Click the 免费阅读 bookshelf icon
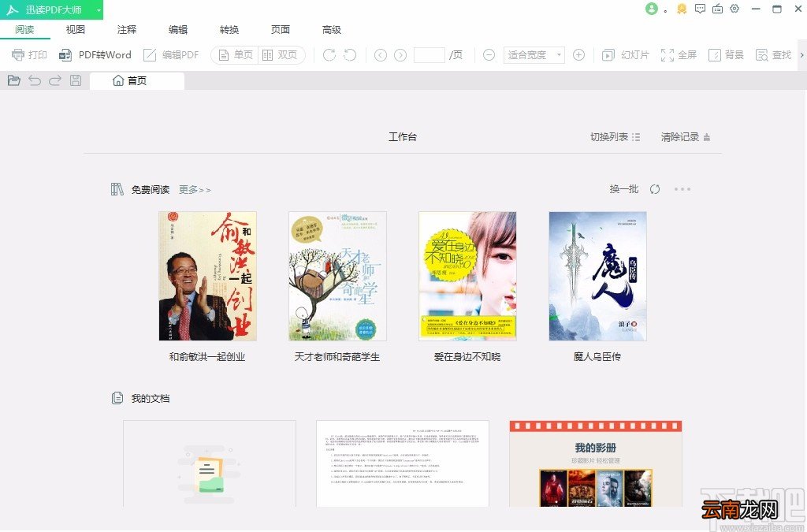Viewport: 807px width, 532px height. 117,189
